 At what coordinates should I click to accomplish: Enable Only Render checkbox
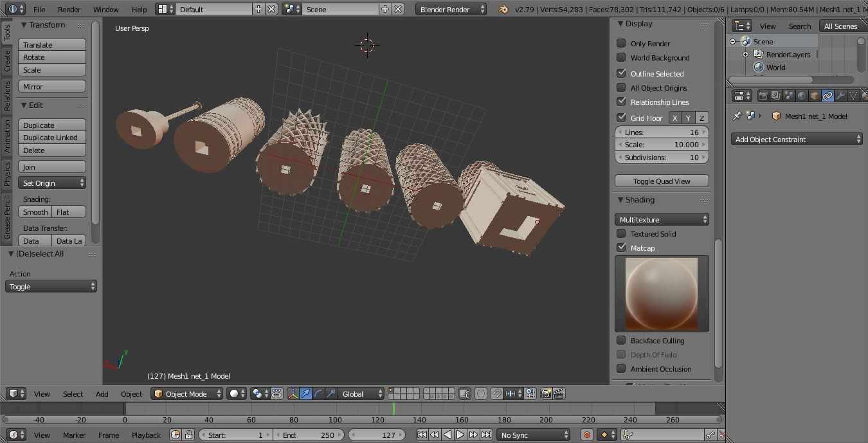click(x=621, y=43)
